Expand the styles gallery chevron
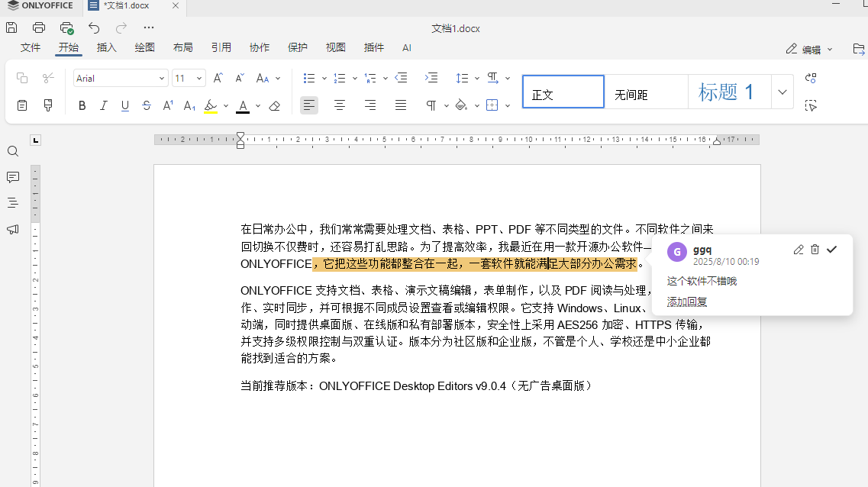The image size is (868, 487). point(782,92)
